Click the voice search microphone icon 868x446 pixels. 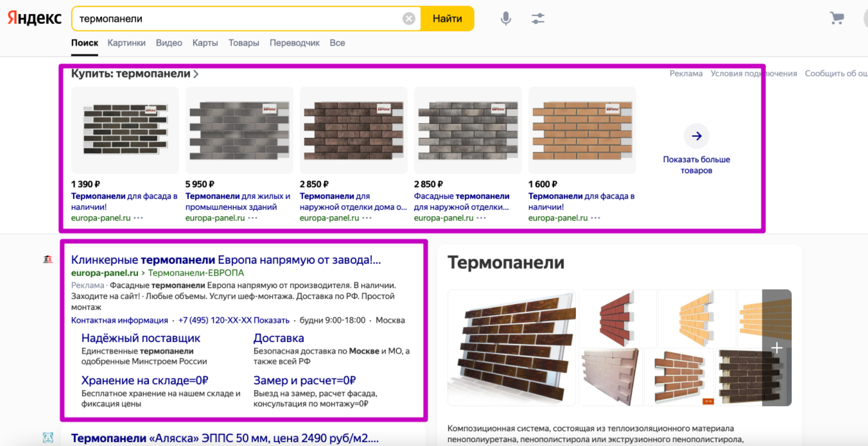point(506,19)
